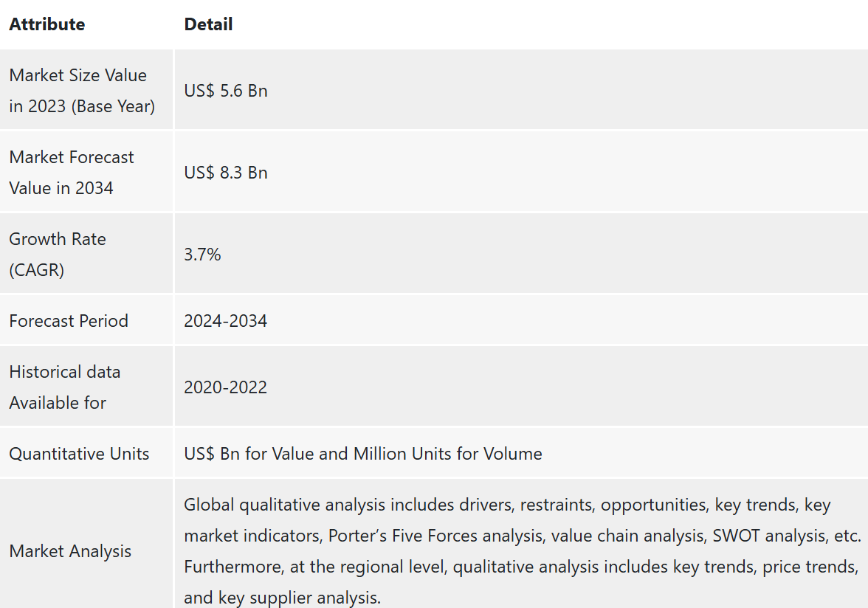Click US$ Bn for Value and Million Units text

click(x=363, y=454)
